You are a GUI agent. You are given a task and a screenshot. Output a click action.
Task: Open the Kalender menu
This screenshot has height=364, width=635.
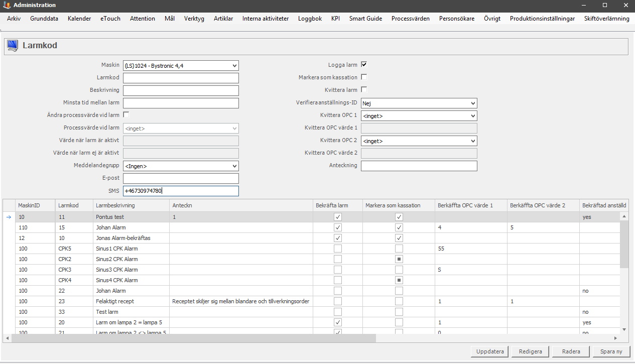coord(79,19)
